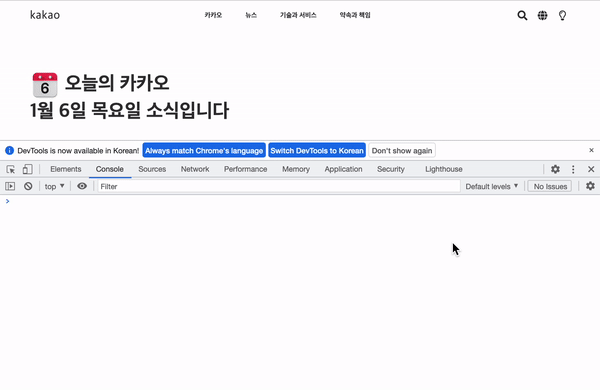Open the 뉴스 navigation menu

click(251, 15)
